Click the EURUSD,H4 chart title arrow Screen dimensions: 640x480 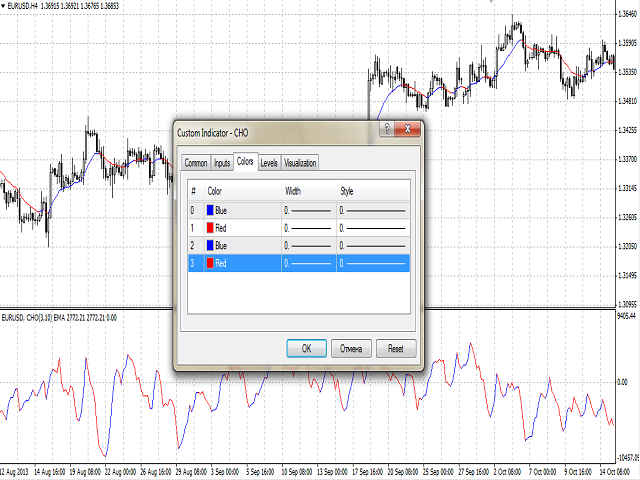3,6
